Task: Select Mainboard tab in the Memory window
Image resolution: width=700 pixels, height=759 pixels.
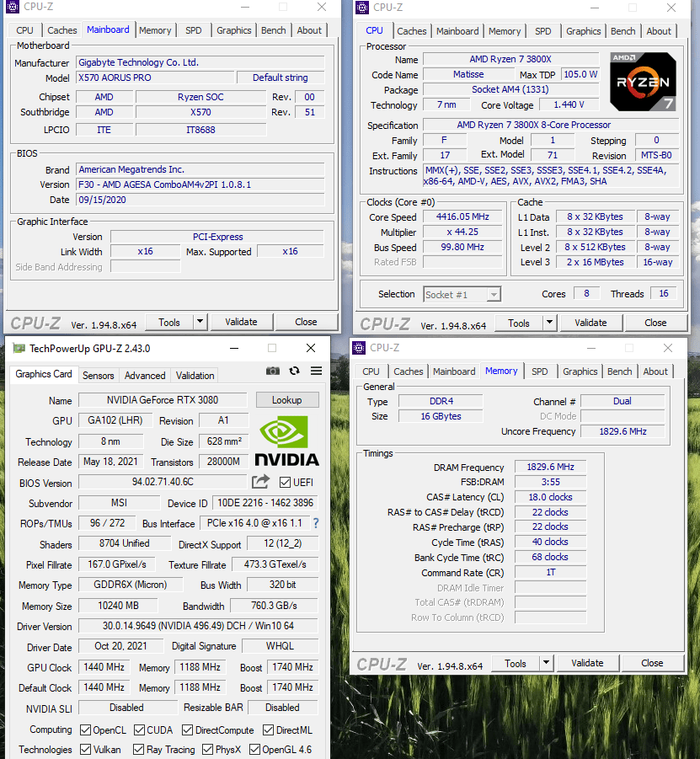Action: pos(454,371)
